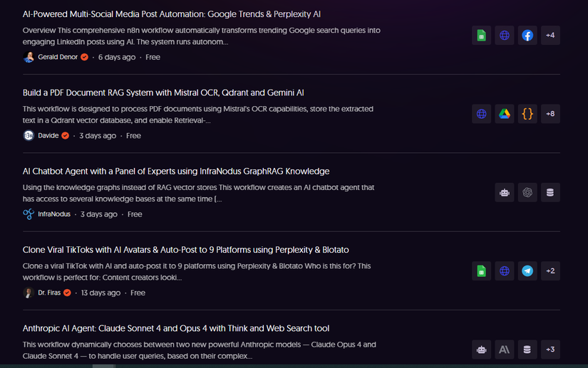The image size is (588, 368).
Task: Click the curly braces code icon
Action: click(x=527, y=114)
